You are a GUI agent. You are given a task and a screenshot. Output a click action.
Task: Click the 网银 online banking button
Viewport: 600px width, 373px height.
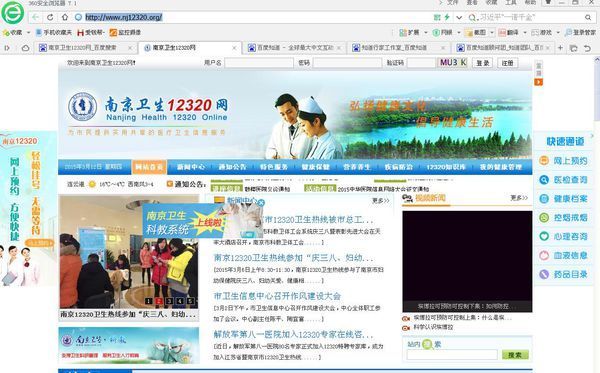tap(443, 33)
